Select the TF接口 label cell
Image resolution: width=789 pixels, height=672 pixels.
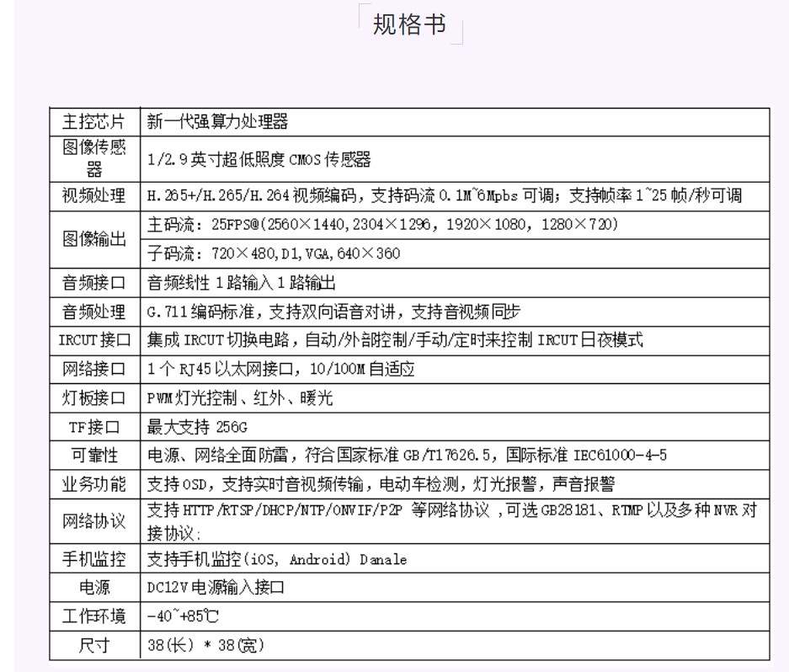[94, 427]
